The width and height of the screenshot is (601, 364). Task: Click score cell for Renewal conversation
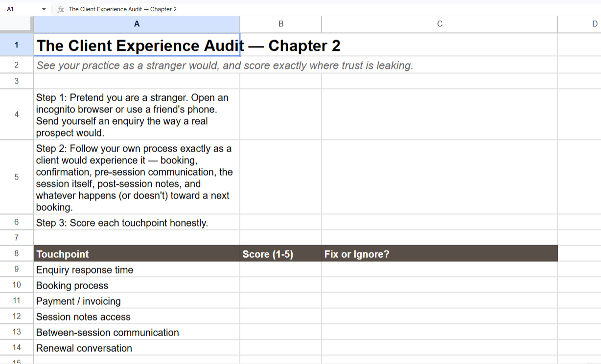(x=281, y=347)
